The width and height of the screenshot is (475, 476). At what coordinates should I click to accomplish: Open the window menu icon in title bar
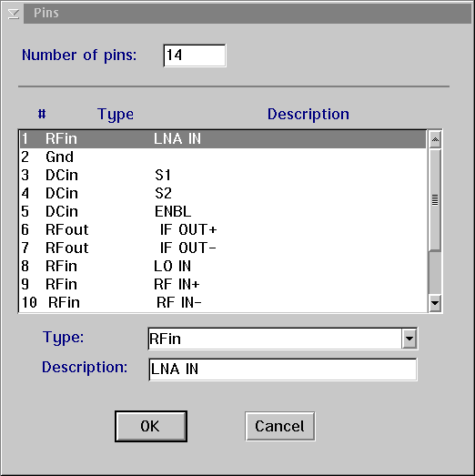pyautogui.click(x=13, y=14)
